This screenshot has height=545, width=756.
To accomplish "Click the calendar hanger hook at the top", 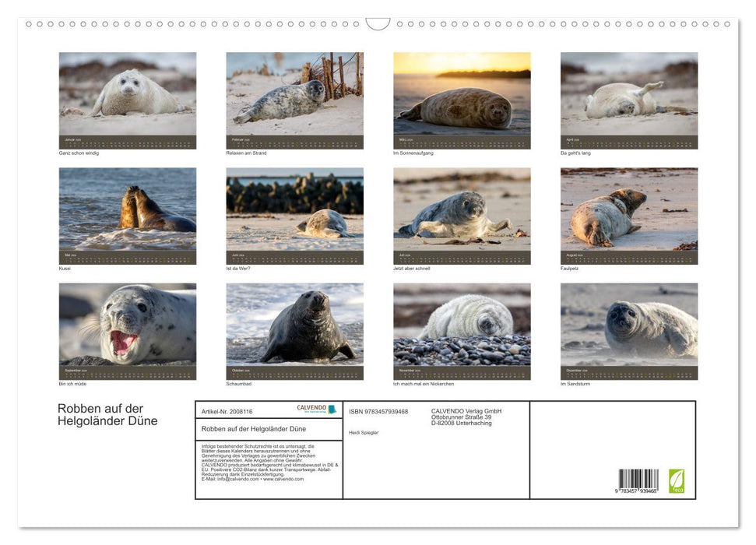I will click(x=378, y=24).
